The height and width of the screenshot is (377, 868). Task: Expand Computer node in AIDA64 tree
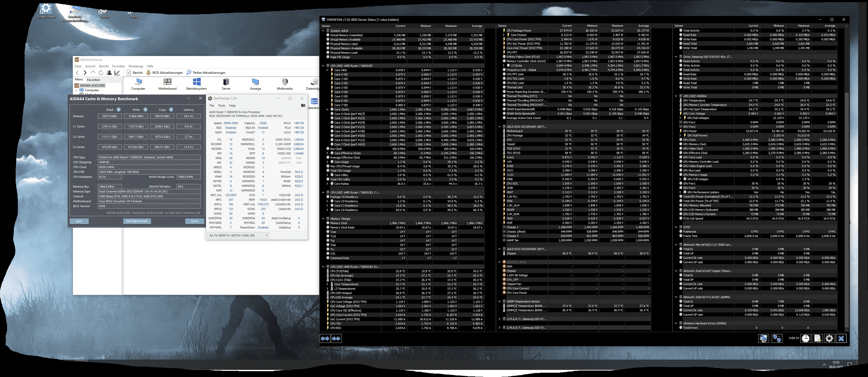click(77, 90)
